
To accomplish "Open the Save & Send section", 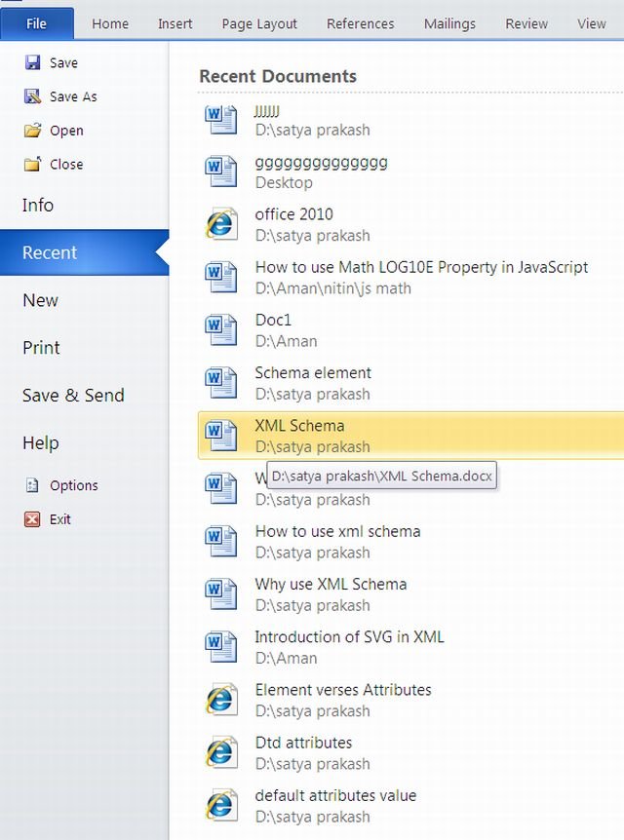I will pyautogui.click(x=73, y=396).
